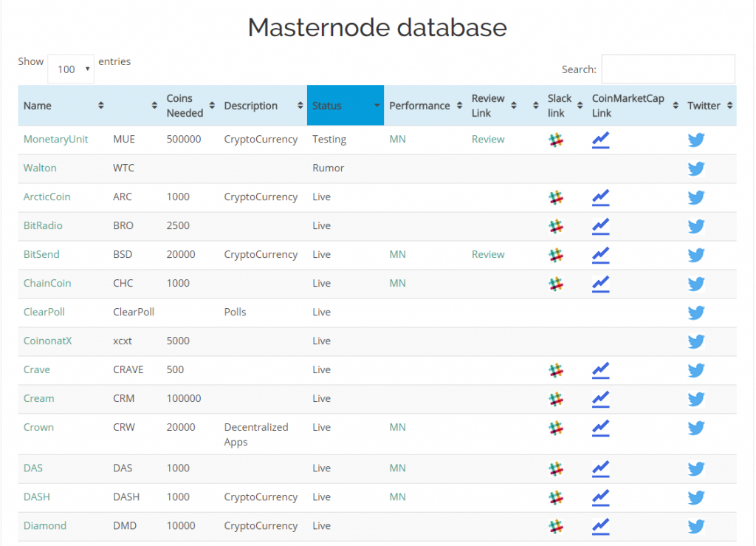The image size is (756, 546).
Task: Open Twitter icon for BitSend
Action: 696,255
